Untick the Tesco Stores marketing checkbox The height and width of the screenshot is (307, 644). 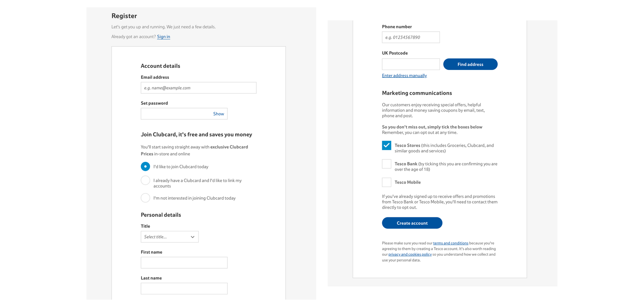click(386, 145)
